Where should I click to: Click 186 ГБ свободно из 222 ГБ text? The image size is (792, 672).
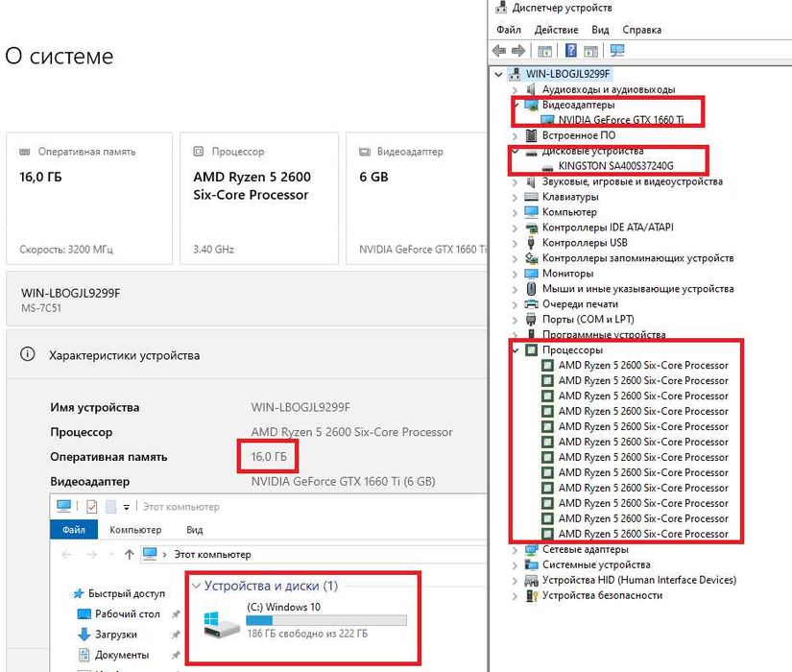(307, 633)
